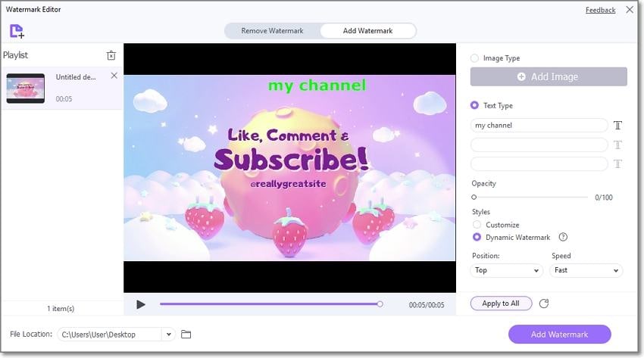Click the Playlist heading text
Viewport: 644px width, 358px height.
pos(16,55)
